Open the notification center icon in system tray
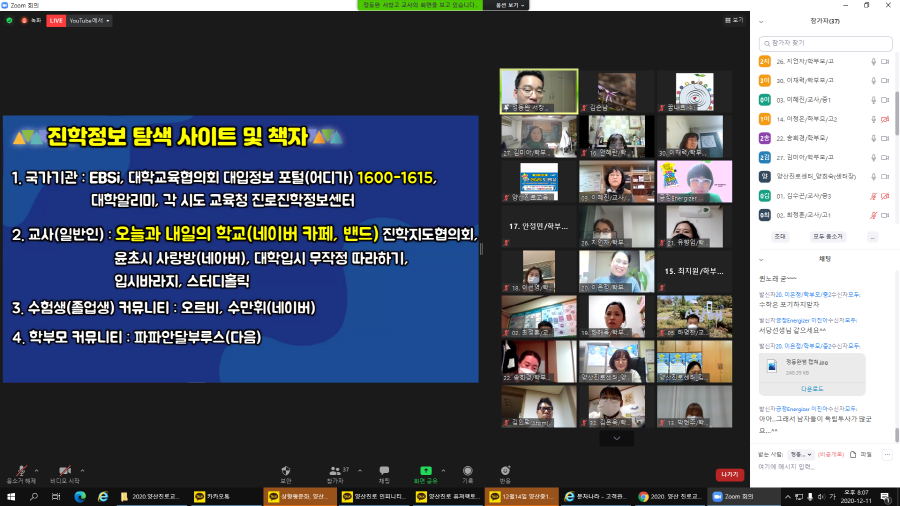The image size is (900, 506). (x=886, y=497)
